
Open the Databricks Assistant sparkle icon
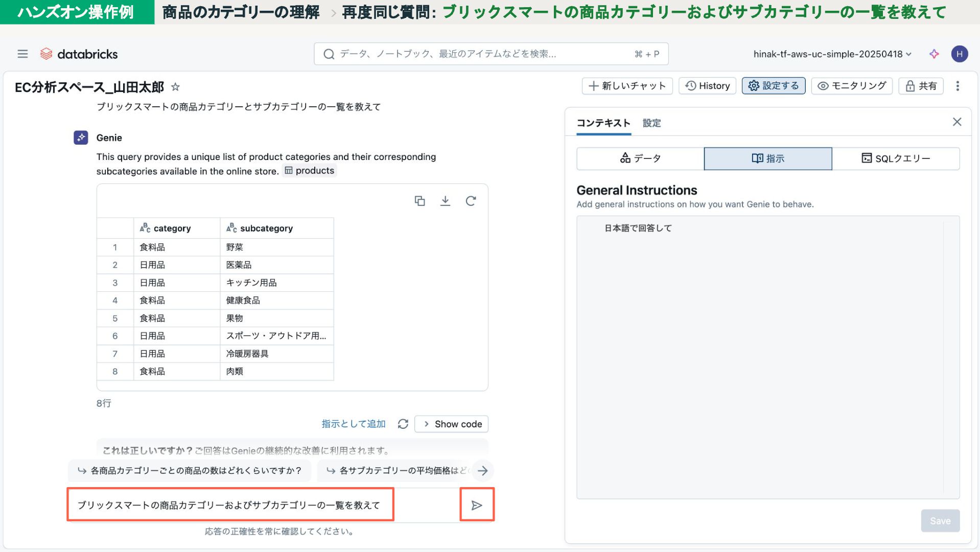(x=934, y=54)
